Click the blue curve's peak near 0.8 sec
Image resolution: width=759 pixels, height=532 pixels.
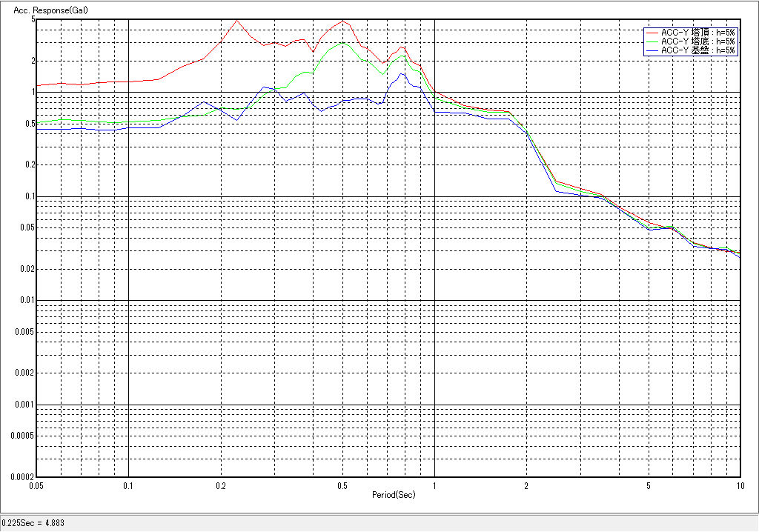pos(401,73)
